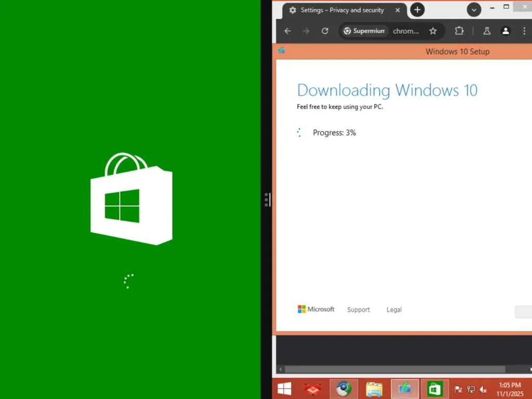
Task: Click the muted volume tray icon
Action: (x=483, y=389)
